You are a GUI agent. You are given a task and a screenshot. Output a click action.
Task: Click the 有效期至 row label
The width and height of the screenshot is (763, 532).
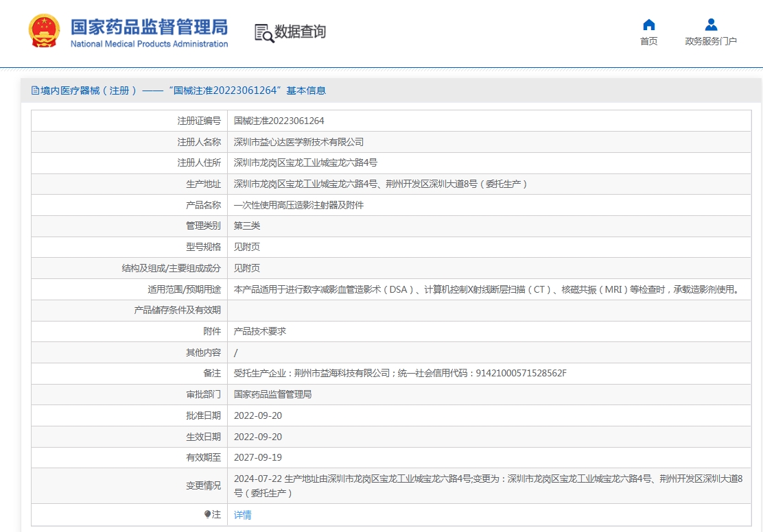point(203,457)
